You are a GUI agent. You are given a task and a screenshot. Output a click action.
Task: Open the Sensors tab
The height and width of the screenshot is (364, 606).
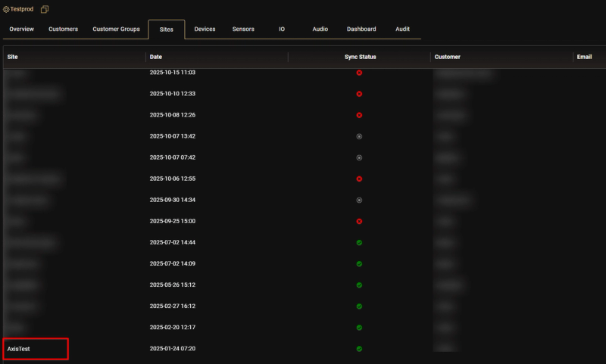pos(243,29)
